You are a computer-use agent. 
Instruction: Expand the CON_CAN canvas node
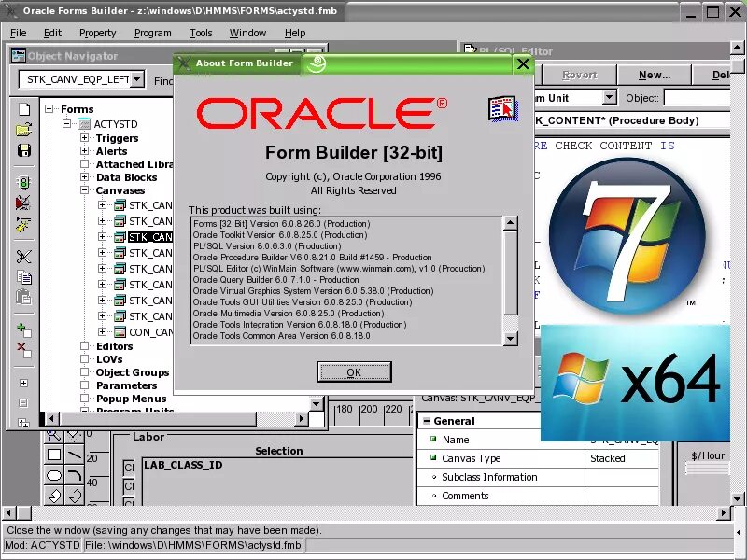[x=103, y=332]
